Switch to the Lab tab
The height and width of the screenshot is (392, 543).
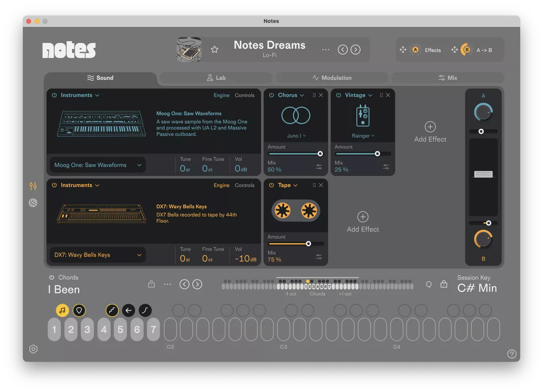pyautogui.click(x=216, y=77)
